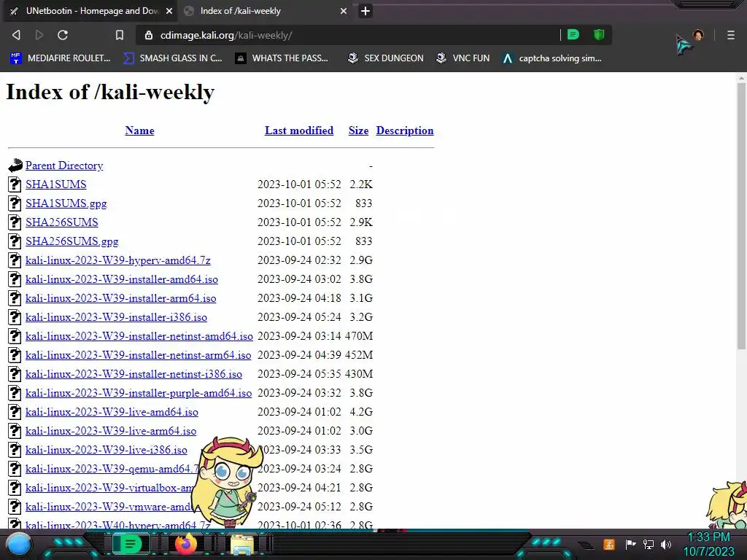The width and height of the screenshot is (747, 560).
Task: Open WHATS THE PASS bookmark
Action: [x=282, y=58]
